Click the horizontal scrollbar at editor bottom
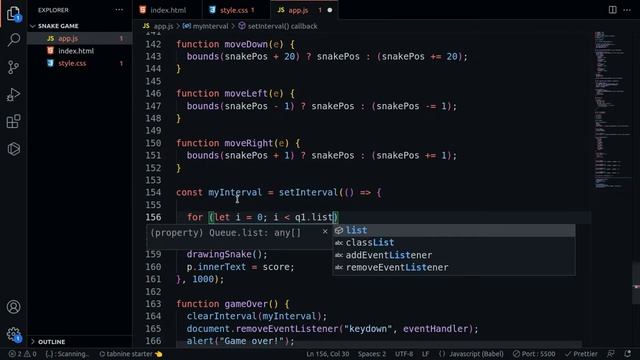 (x=380, y=345)
